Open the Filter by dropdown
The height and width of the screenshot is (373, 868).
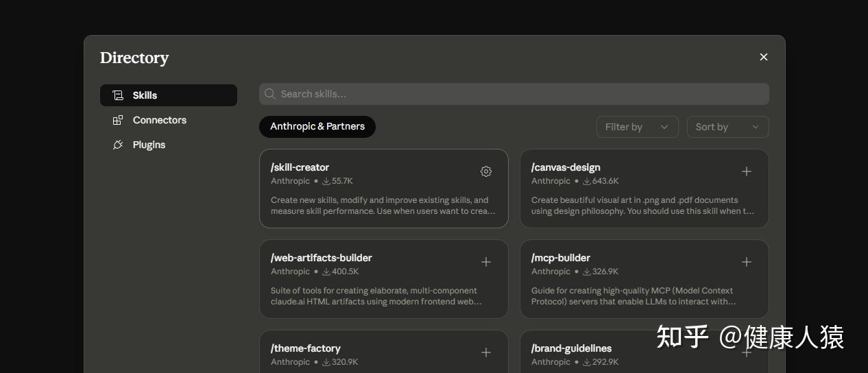pyautogui.click(x=638, y=127)
